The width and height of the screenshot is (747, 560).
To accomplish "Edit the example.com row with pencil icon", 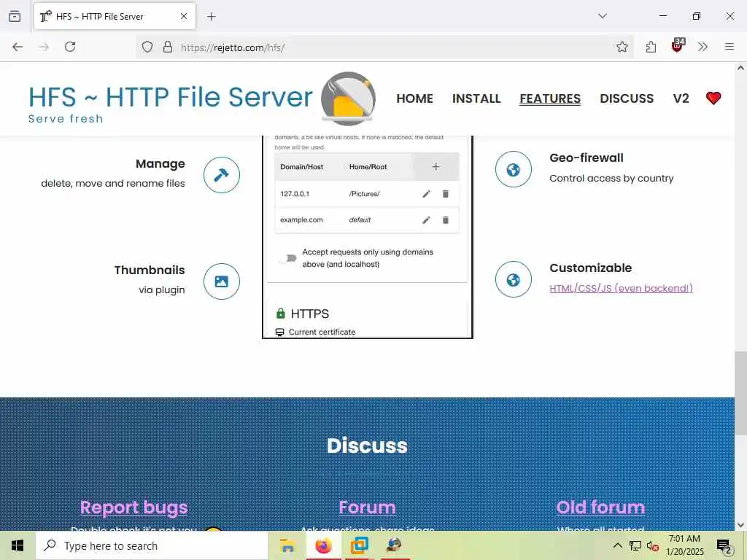I will pos(426,220).
